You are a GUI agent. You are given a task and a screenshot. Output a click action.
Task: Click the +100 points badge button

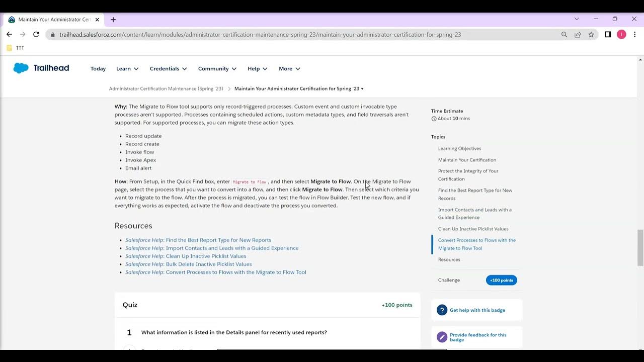point(501,280)
